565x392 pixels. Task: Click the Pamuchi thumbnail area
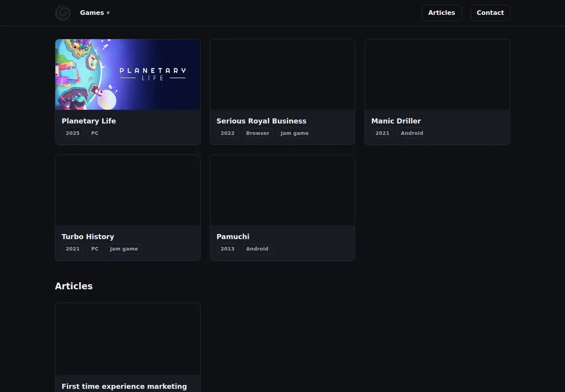click(x=282, y=190)
